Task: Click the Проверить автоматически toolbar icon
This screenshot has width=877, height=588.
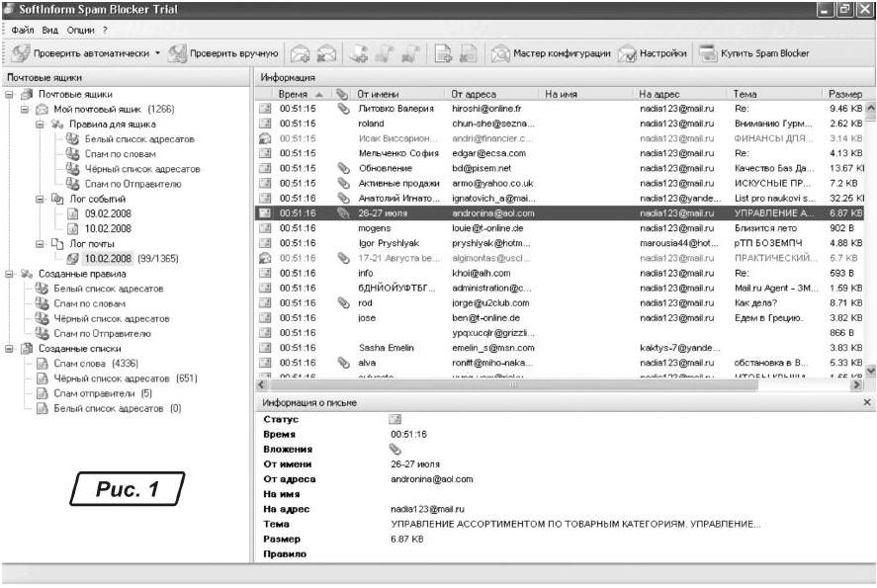Action: pos(20,53)
